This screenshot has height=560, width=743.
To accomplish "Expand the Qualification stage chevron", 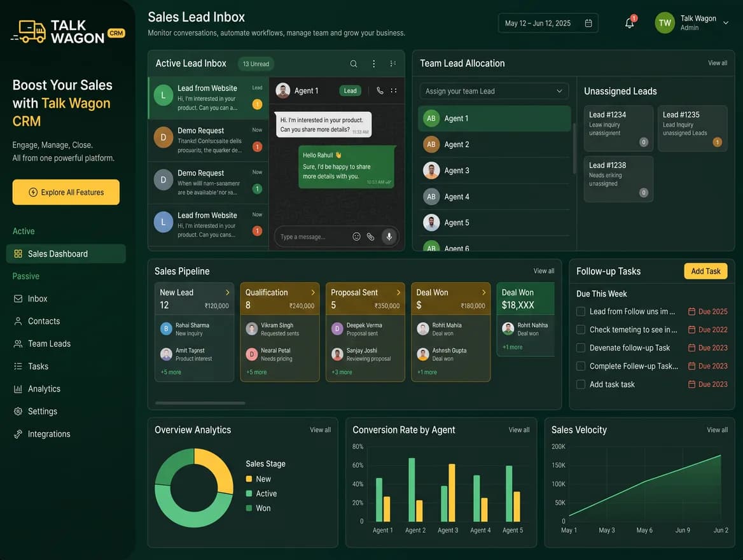I will coord(313,293).
